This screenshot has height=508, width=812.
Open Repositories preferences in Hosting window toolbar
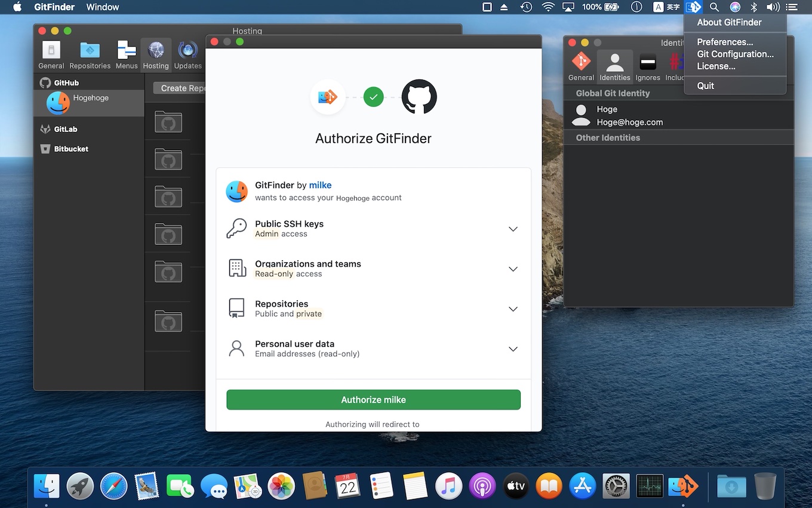click(x=90, y=55)
